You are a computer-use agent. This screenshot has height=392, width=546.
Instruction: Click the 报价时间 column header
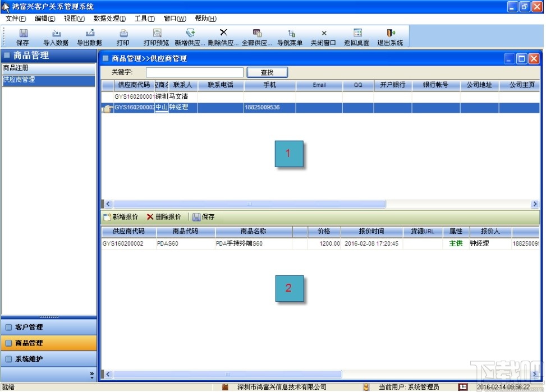tap(371, 231)
